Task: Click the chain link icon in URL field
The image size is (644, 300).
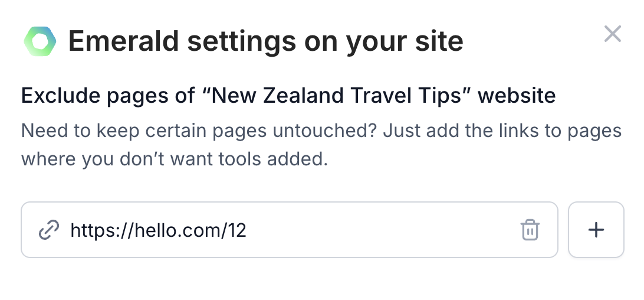Action: click(49, 230)
